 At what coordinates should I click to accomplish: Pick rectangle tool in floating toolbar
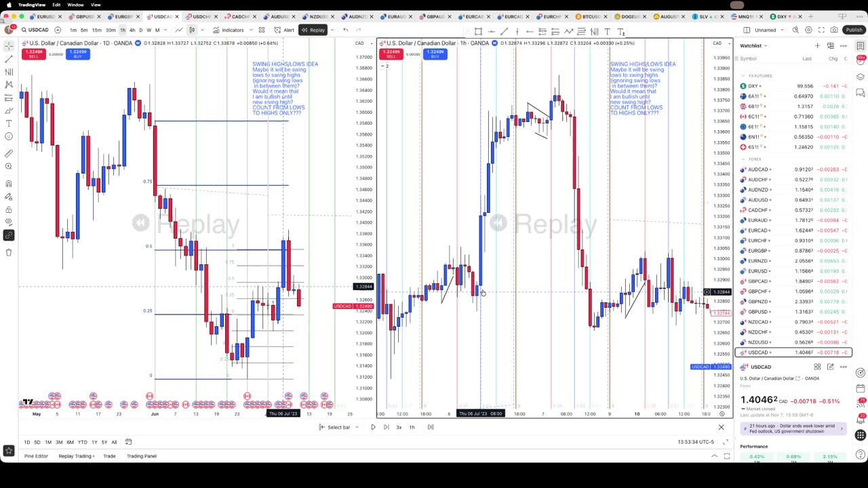tap(478, 31)
